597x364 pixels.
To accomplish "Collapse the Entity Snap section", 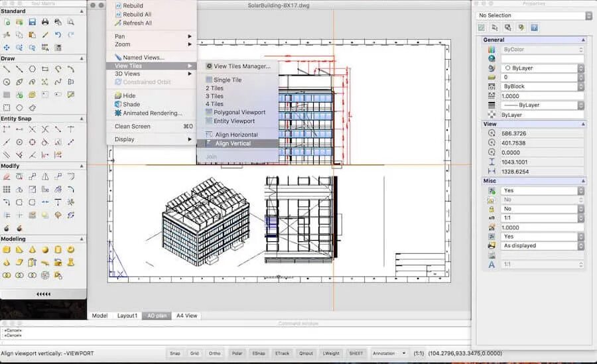I will tap(82, 119).
